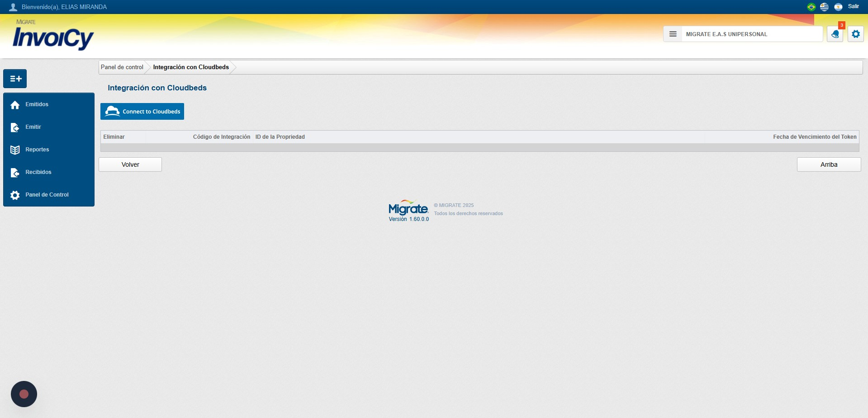
Task: Open Reportes in the sidebar
Action: click(49, 150)
